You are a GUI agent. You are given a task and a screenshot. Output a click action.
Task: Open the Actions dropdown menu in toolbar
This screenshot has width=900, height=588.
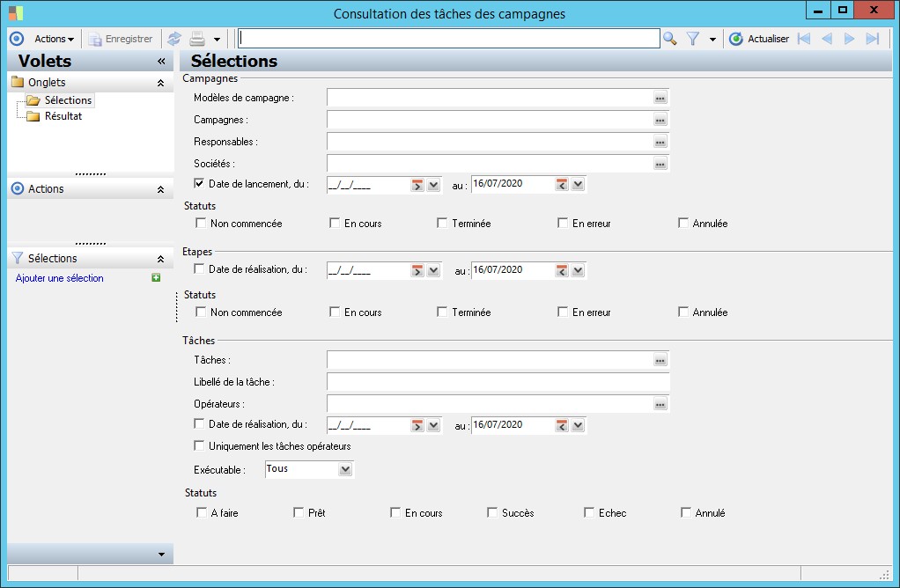[x=54, y=39]
